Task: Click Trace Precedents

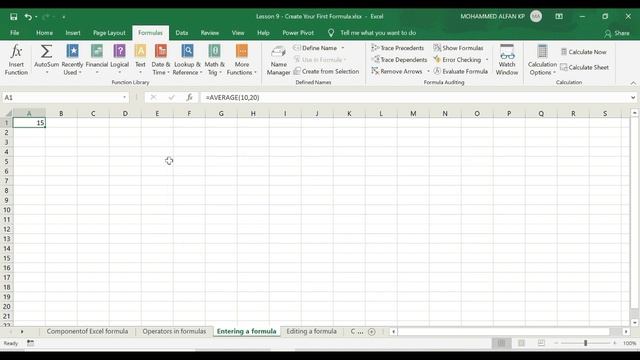Action: (398, 48)
